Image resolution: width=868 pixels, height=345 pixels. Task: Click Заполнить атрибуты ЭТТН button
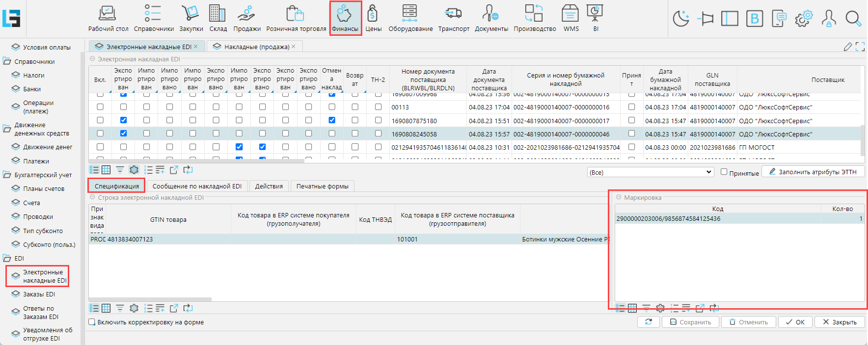tap(813, 172)
